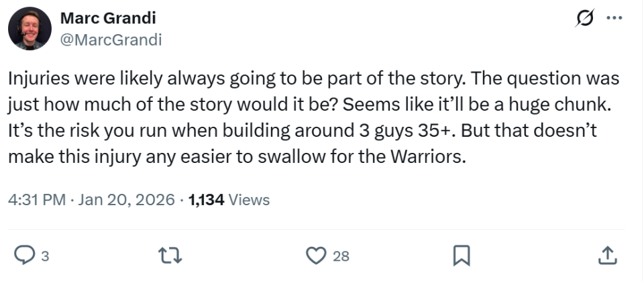Image resolution: width=644 pixels, height=281 pixels.
Task: Click the like count 28
Action: coord(341,256)
